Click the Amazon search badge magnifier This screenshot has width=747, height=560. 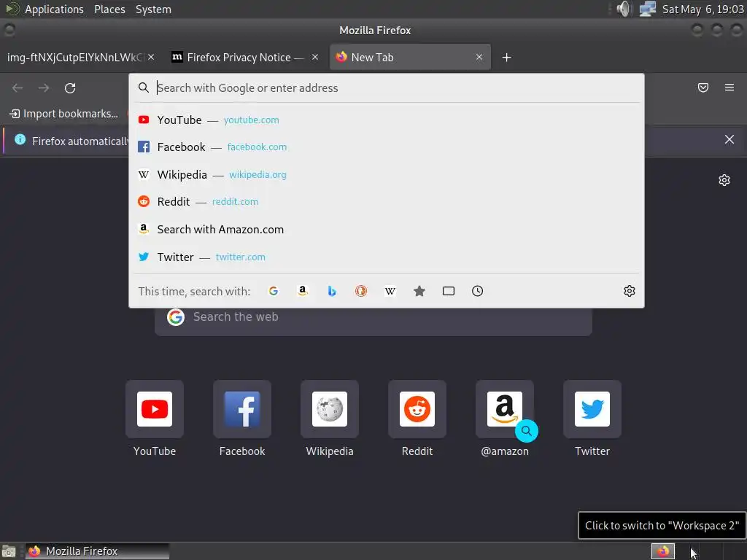(527, 431)
